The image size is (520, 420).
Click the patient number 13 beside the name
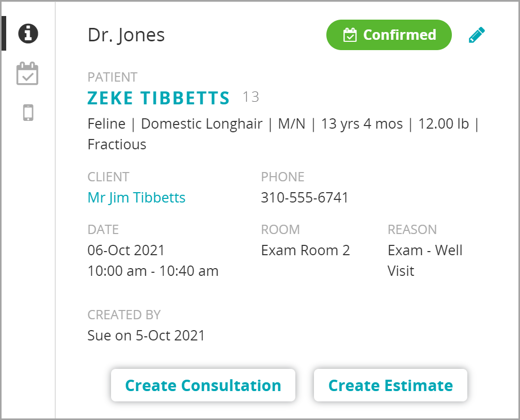pyautogui.click(x=251, y=97)
